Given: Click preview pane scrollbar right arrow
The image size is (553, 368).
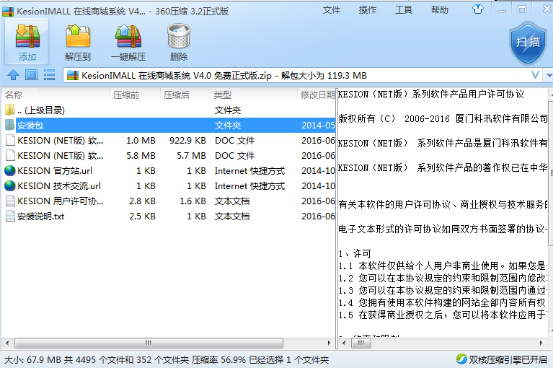Looking at the screenshot, I should click(541, 343).
